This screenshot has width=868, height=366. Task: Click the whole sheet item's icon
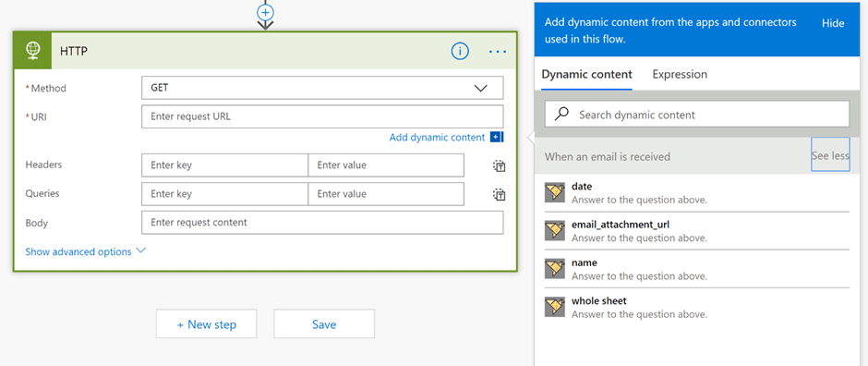[555, 307]
